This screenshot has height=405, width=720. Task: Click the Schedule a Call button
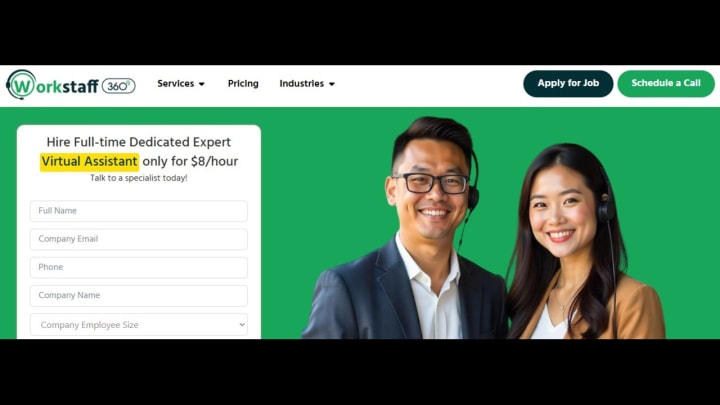[x=666, y=84]
